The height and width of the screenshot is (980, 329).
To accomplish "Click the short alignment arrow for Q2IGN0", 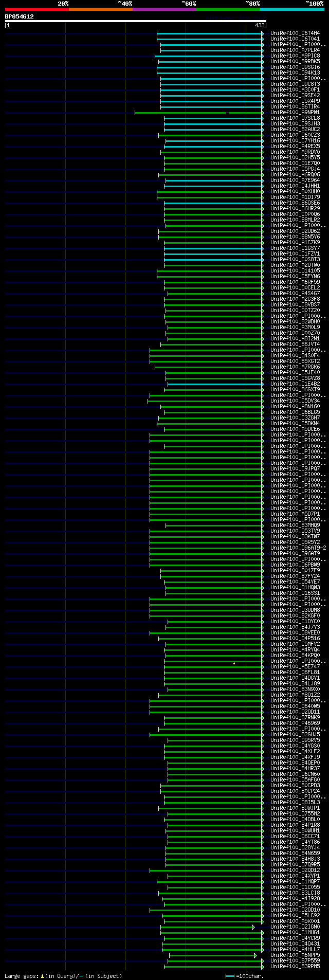I will 253,927.
